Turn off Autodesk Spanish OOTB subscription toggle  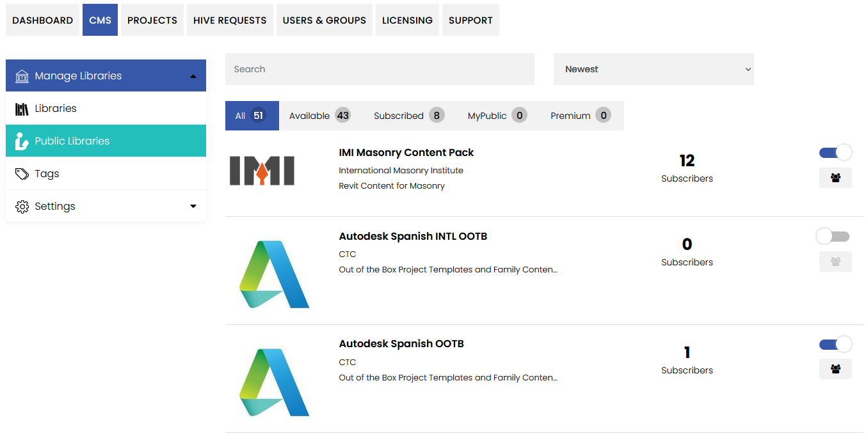tap(835, 345)
